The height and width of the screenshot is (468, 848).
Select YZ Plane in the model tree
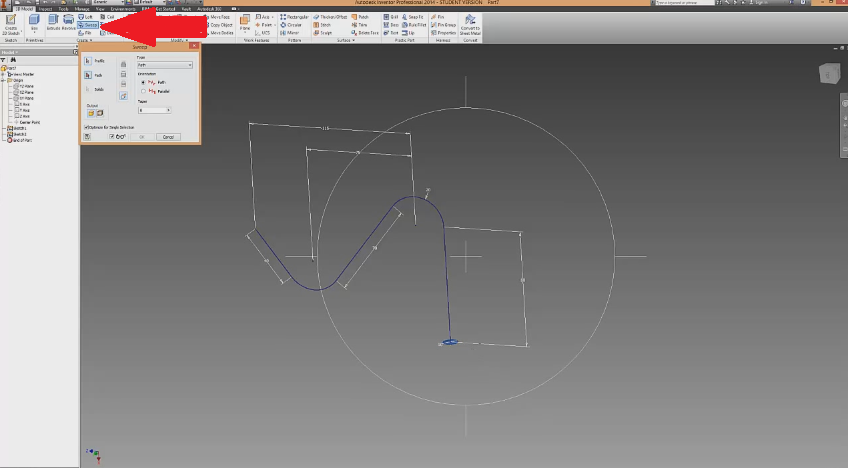coord(23,87)
